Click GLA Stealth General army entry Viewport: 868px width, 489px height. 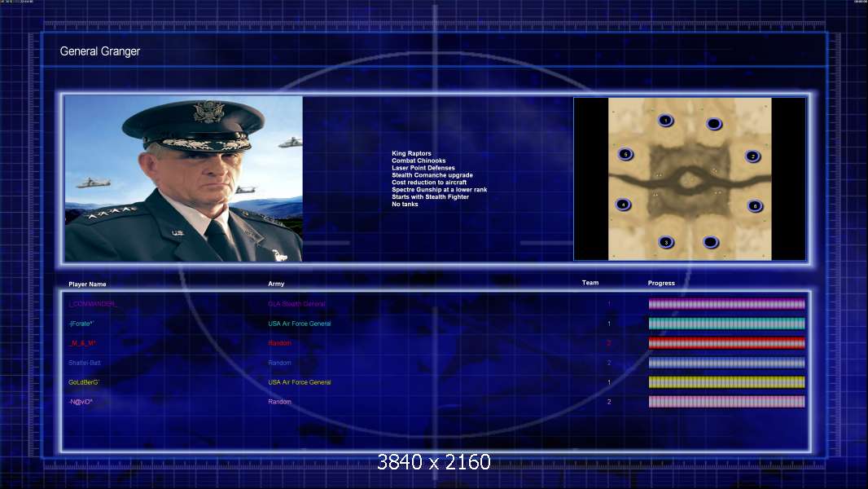[x=296, y=304]
